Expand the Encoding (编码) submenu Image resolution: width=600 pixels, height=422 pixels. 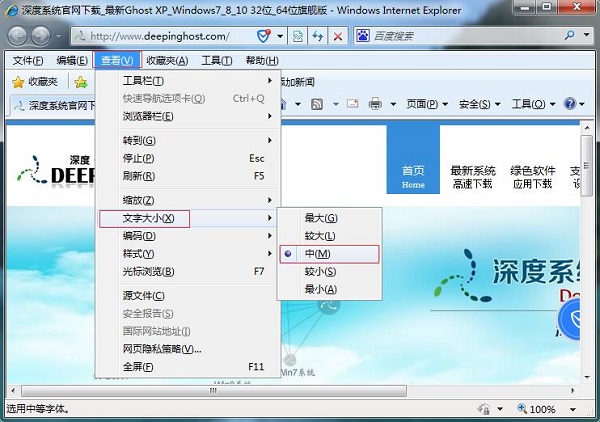(188, 236)
